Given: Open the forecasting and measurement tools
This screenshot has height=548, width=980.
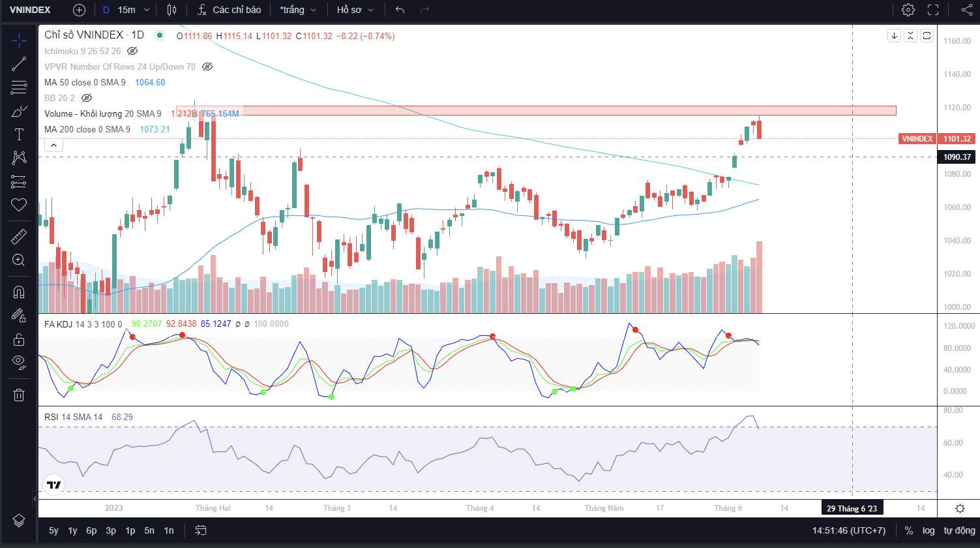Looking at the screenshot, I should click(x=19, y=181).
